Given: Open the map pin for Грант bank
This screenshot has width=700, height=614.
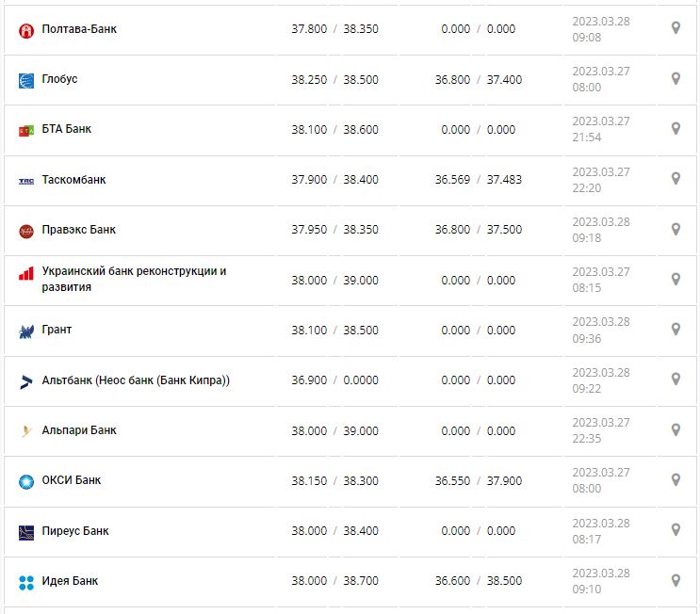Looking at the screenshot, I should [676, 330].
